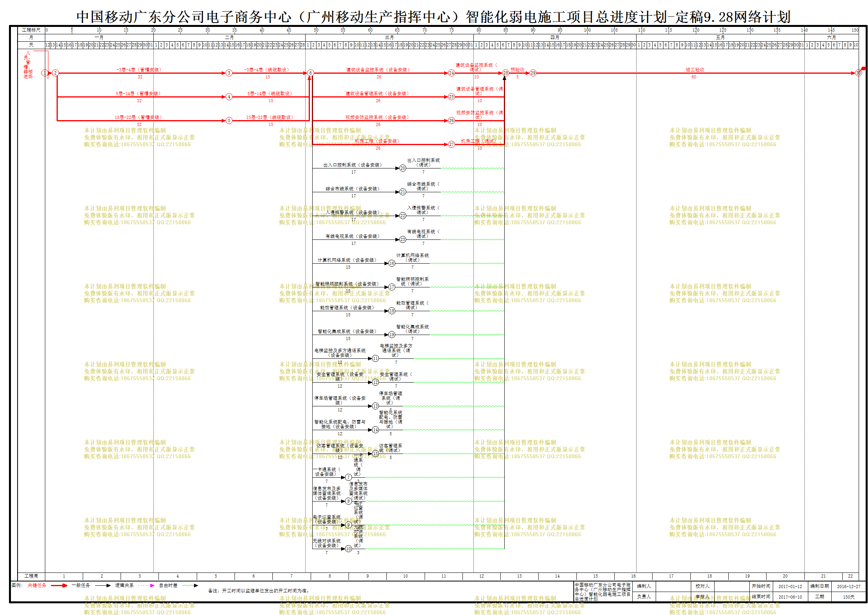Click task label 5层-14层（线缆敷设）
Viewport: 868px width, 615px height.
(270, 94)
